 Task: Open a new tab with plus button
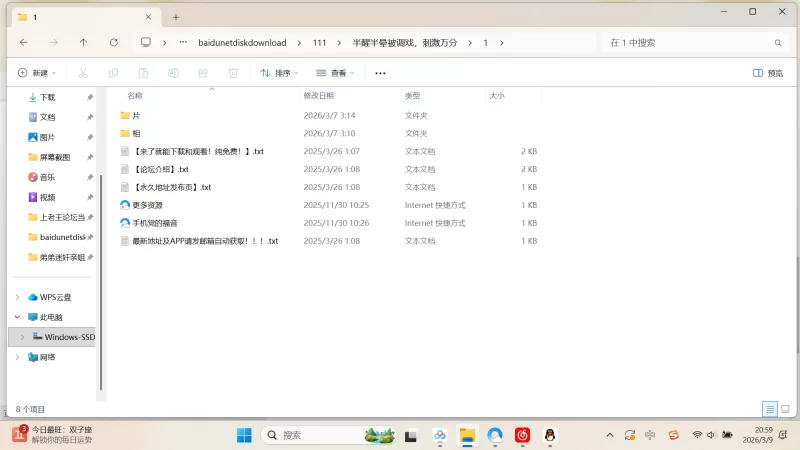coord(176,17)
